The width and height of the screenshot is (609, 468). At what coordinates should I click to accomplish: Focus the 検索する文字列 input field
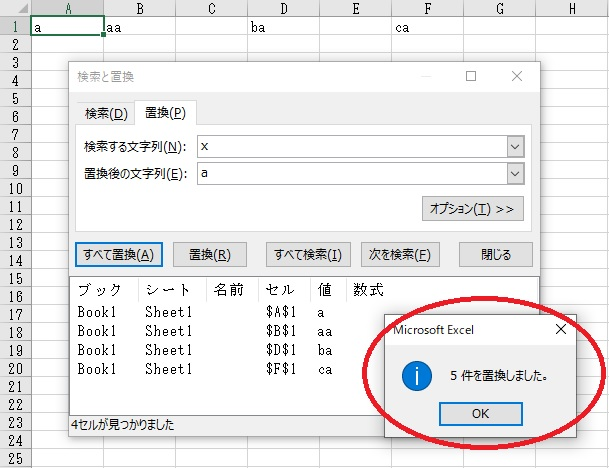(352, 146)
